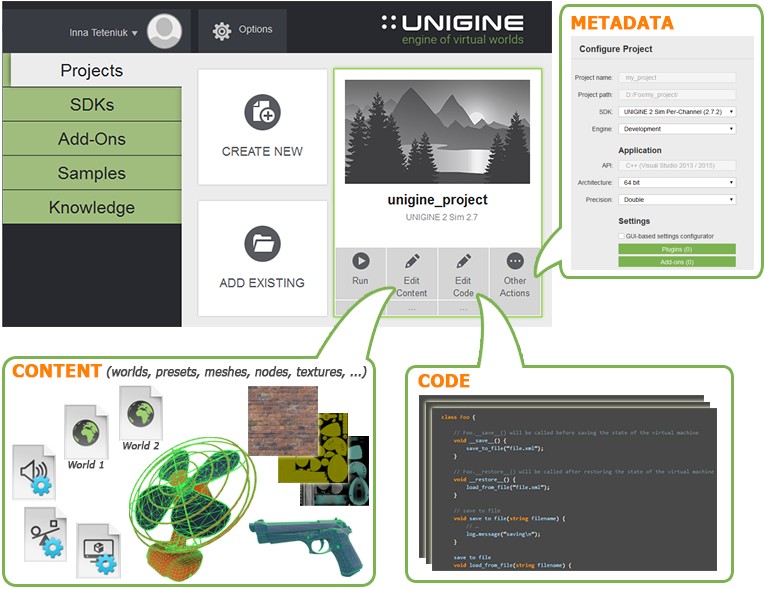Click the World 2 file icon
The image size is (765, 590).
pyautogui.click(x=140, y=414)
